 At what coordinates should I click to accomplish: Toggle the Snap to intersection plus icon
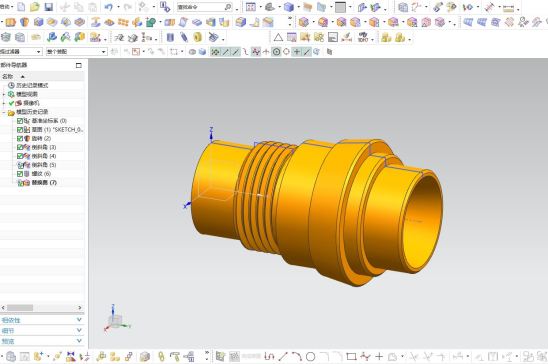[296, 52]
